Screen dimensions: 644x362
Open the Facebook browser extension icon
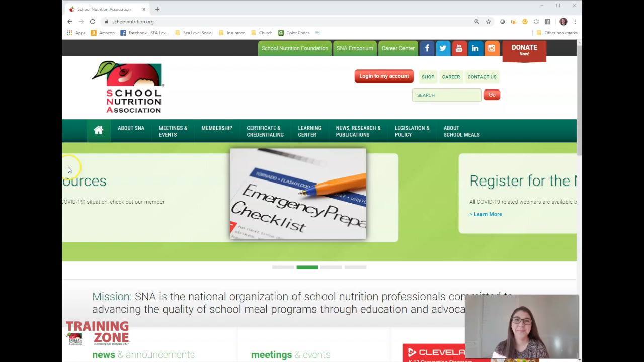[x=547, y=22]
